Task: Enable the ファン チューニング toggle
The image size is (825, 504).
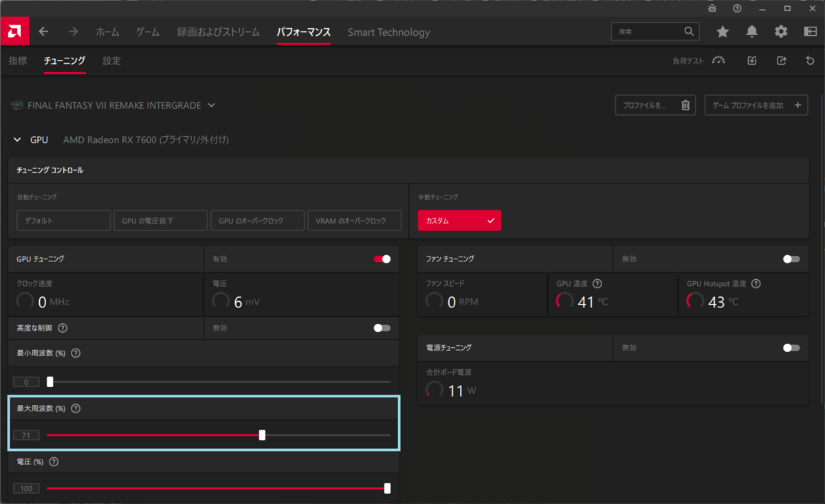Action: 791,259
